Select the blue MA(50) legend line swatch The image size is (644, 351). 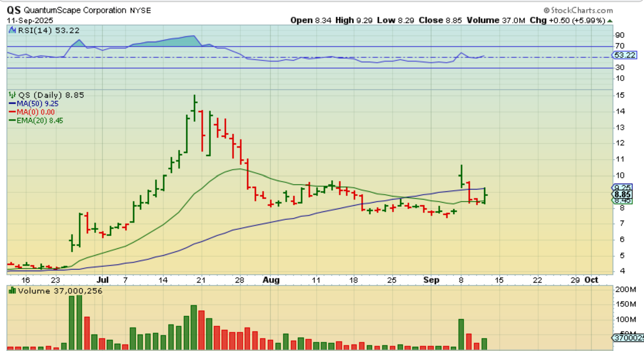pos(12,104)
